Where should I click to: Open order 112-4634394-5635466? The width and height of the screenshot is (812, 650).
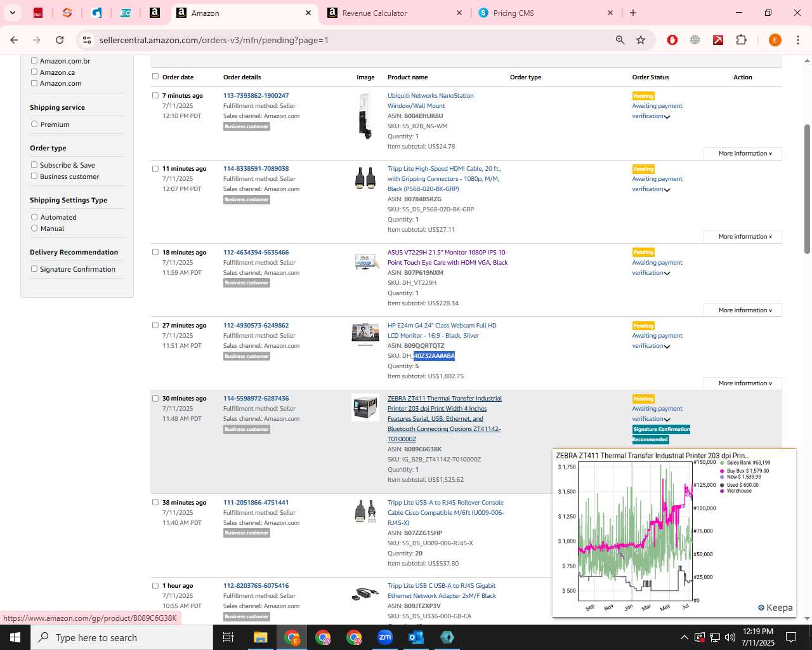[256, 253]
